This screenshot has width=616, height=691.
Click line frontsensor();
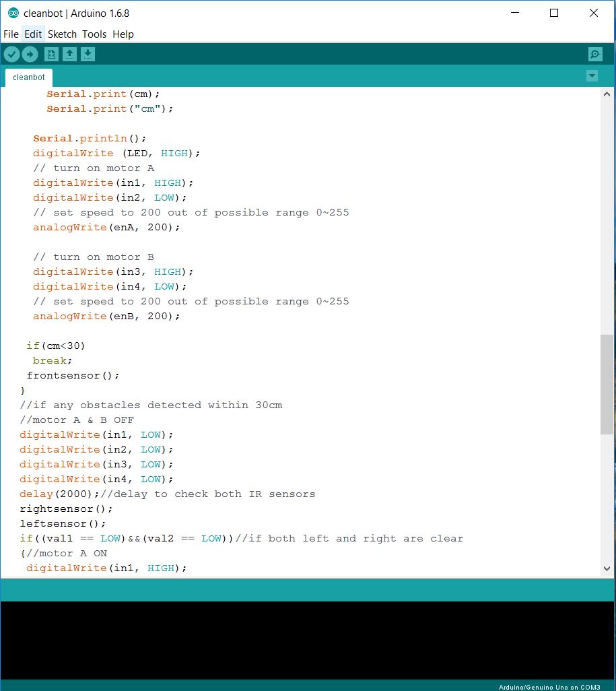coord(73,375)
